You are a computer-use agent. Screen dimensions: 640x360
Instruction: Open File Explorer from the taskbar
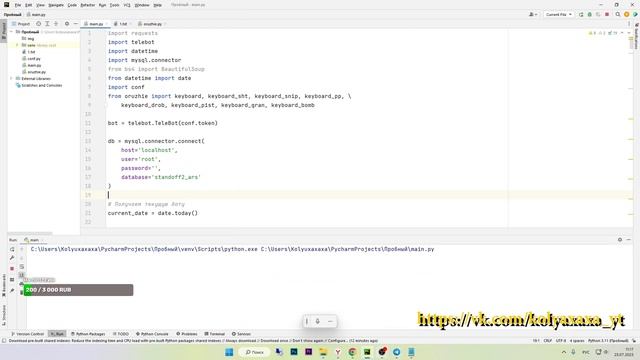click(323, 352)
